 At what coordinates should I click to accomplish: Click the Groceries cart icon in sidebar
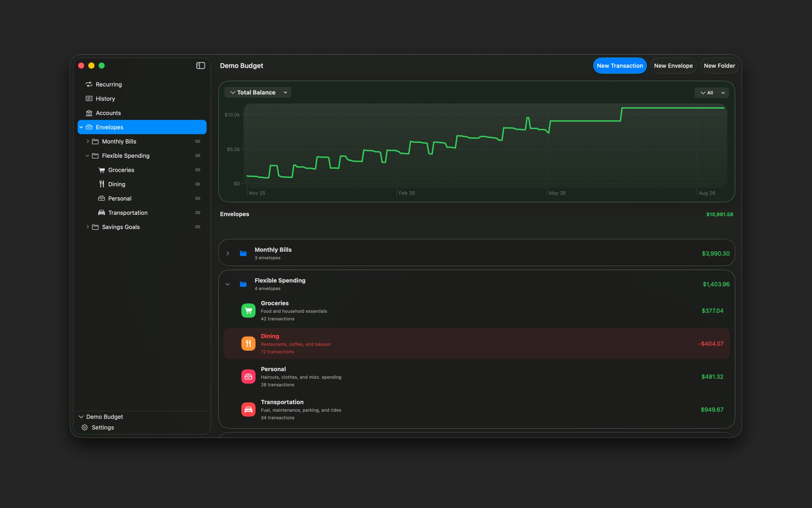tap(102, 170)
